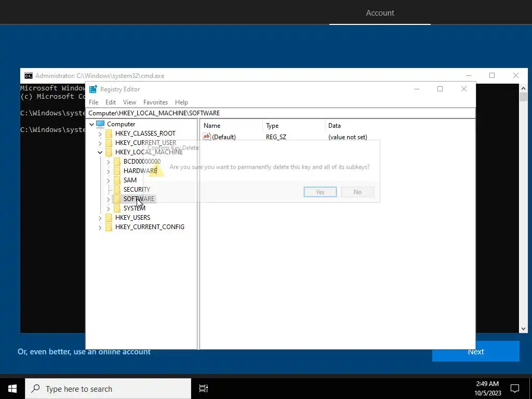The image size is (532, 399).
Task: Click the SYSTEM folder icon
Action: [x=117, y=208]
